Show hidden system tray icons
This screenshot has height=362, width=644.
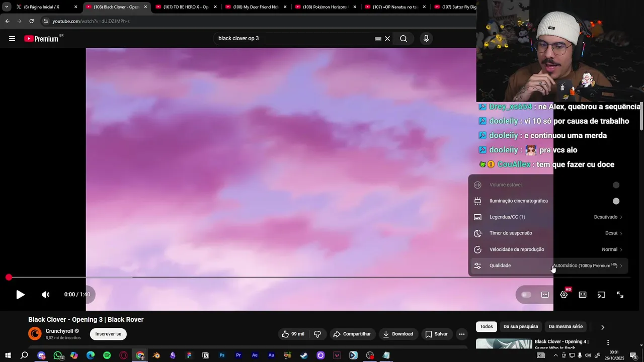[x=555, y=355]
